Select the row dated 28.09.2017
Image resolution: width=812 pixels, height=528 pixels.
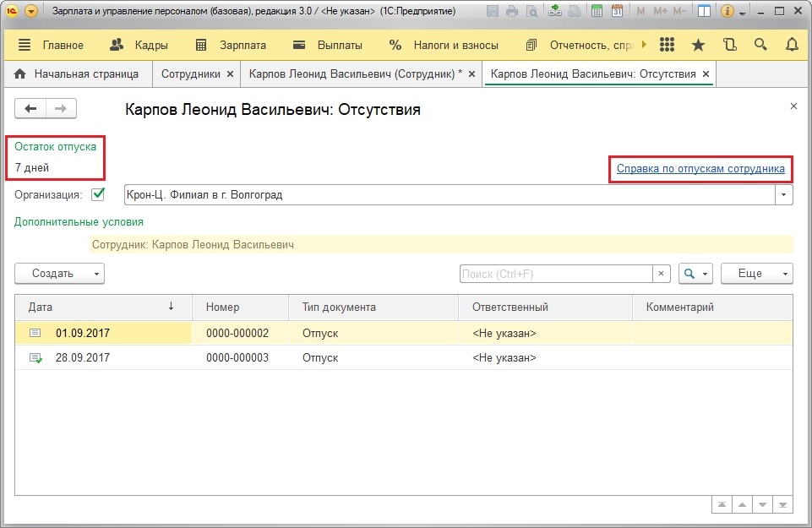[83, 357]
